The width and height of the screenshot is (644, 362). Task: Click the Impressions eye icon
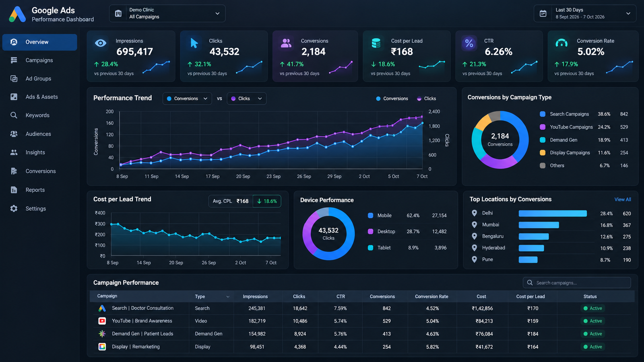(x=101, y=43)
